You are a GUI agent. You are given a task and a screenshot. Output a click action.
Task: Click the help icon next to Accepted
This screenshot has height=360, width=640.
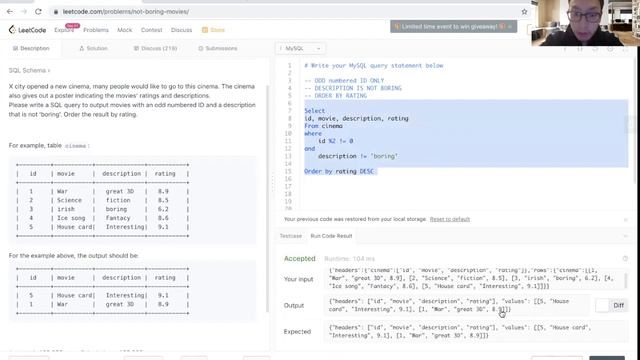tap(625, 258)
